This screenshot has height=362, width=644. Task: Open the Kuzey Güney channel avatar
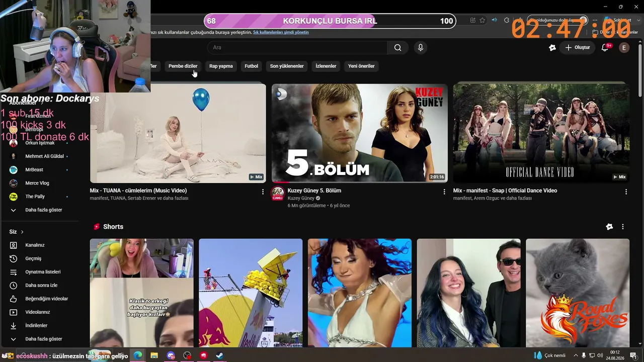click(x=277, y=193)
